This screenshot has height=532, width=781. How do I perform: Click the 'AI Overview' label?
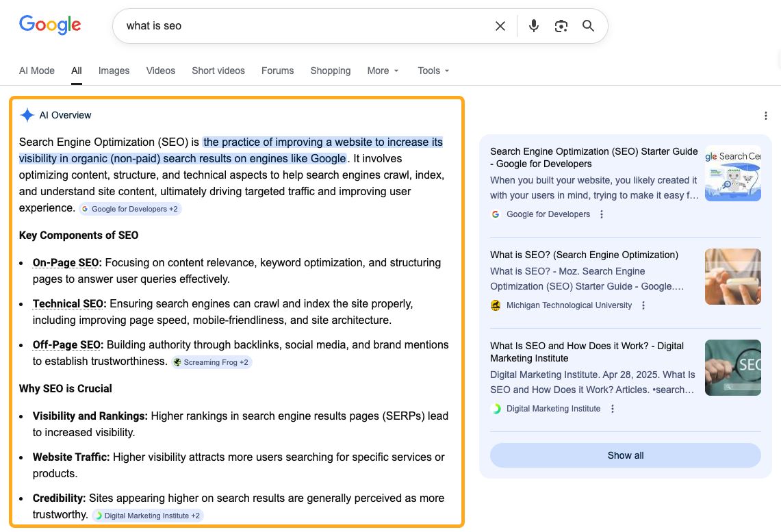[65, 115]
